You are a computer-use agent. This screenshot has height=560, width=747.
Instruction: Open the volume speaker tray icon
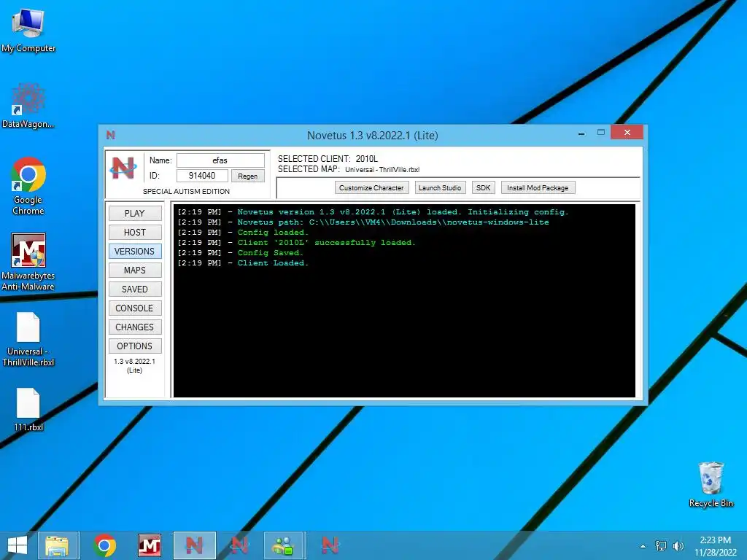point(678,546)
